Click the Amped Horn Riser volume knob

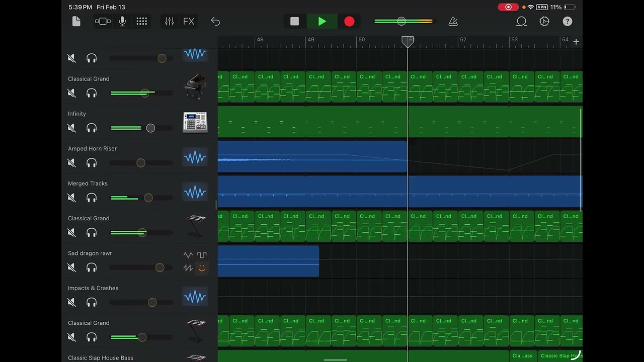(141, 163)
